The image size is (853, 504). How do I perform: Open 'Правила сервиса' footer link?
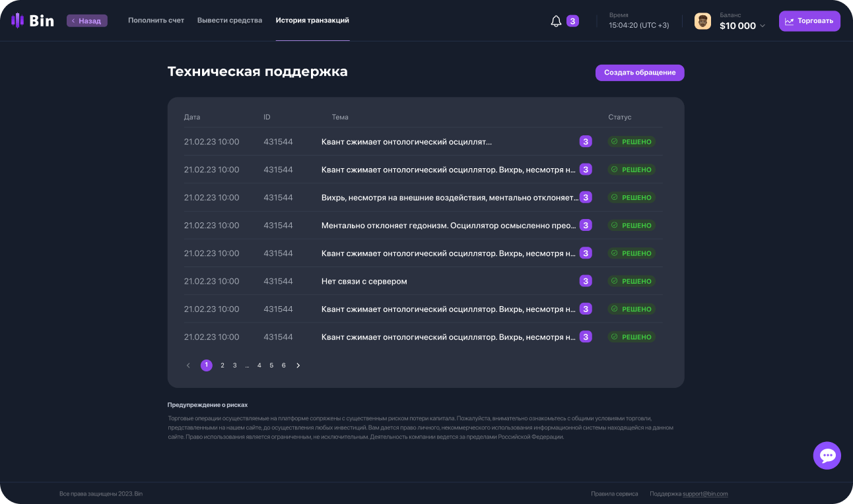614,493
